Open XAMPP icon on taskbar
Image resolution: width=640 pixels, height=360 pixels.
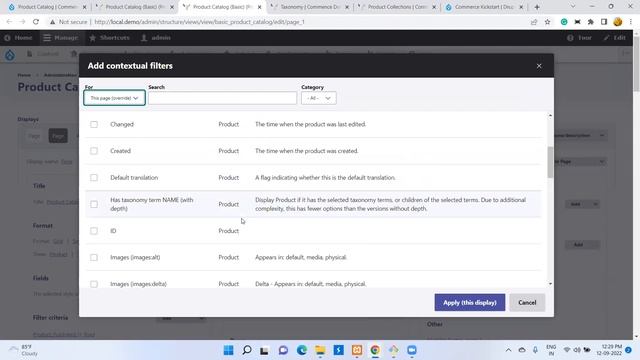(357, 350)
